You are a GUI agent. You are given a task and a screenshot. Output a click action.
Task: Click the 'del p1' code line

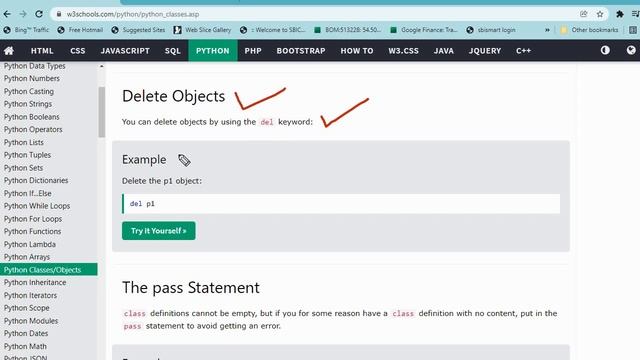click(x=341, y=204)
